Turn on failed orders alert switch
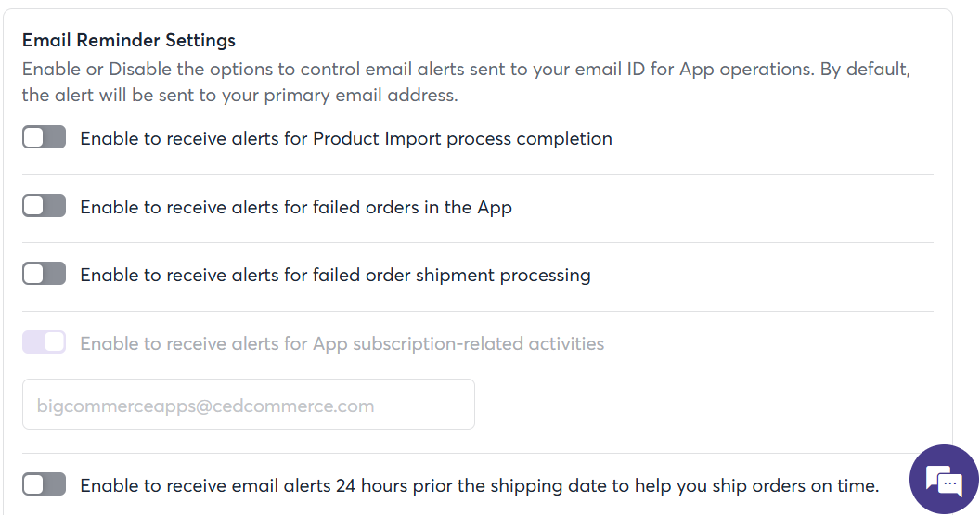 pos(44,206)
